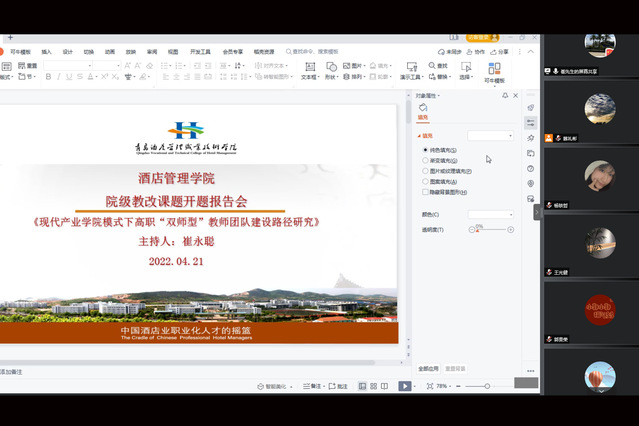Viewport: 639px width, 426px height.
Task: Open the 插入 ribbon tab
Action: (46, 52)
